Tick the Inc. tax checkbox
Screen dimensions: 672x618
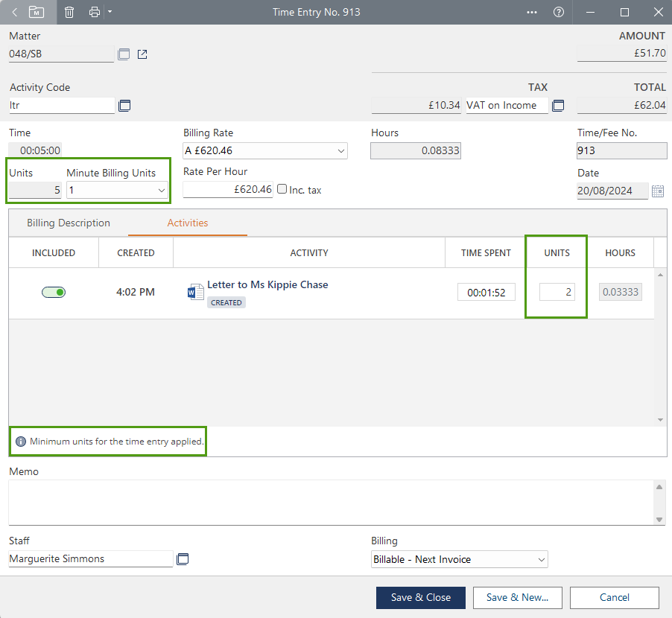tap(282, 189)
